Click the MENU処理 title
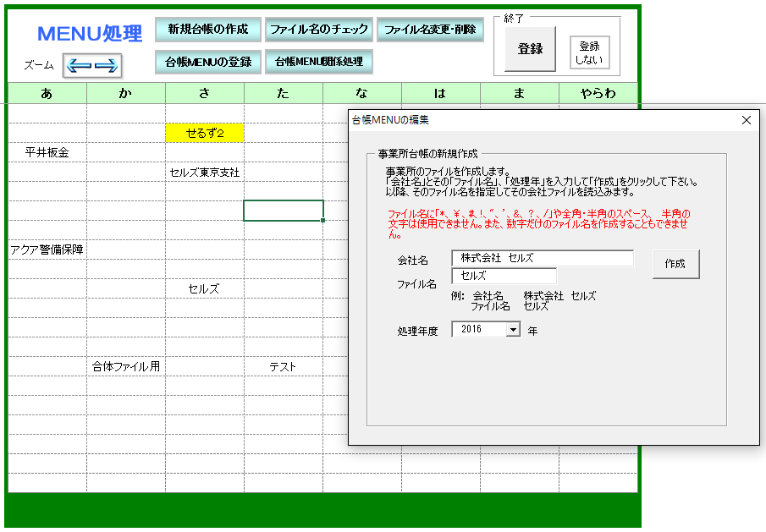 click(90, 34)
